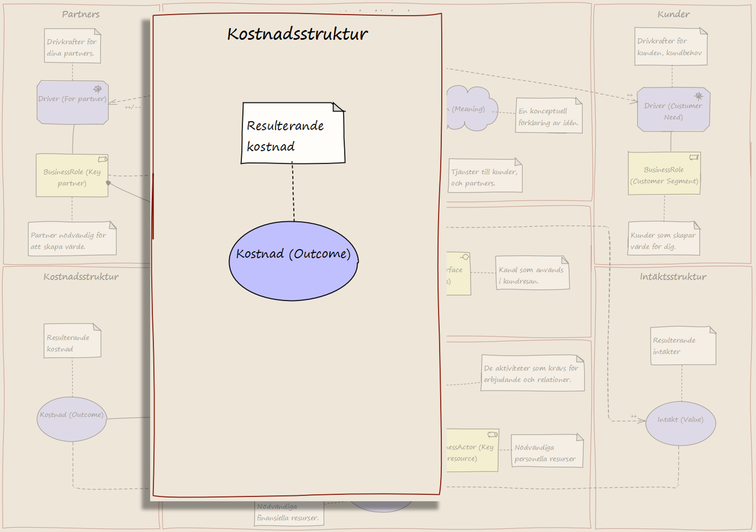Click note Kanal som används i kundresan
The width and height of the screenshot is (756, 532).
532,273
